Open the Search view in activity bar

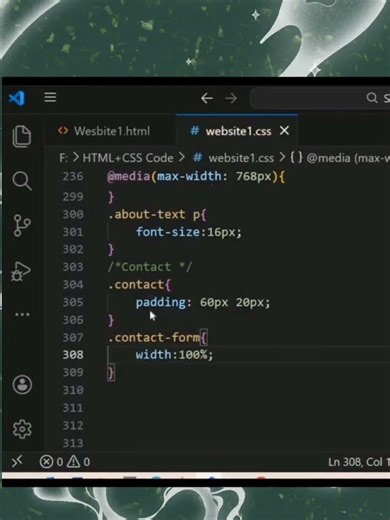(22, 180)
